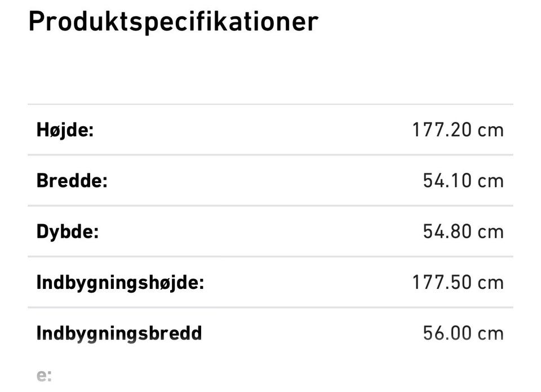The image size is (541, 392).
Task: Click the divider between Bredde and Dybde rows
Action: point(270,206)
